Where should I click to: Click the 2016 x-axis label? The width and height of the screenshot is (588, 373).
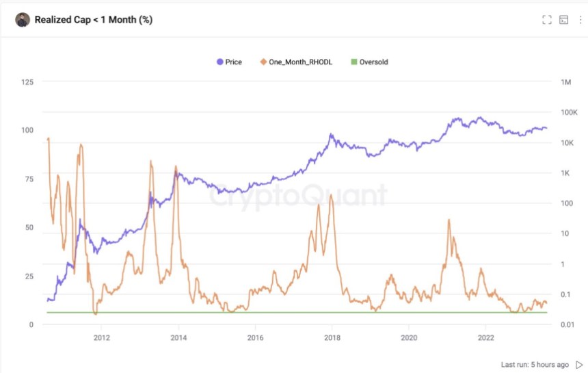click(255, 337)
